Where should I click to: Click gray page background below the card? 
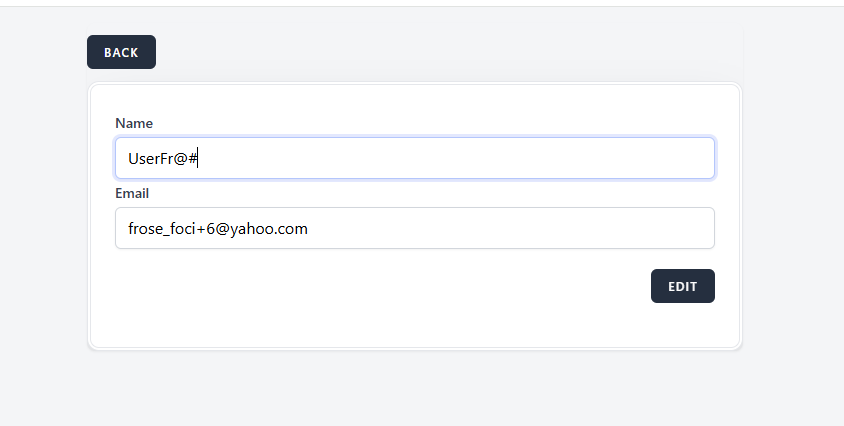click(x=414, y=390)
